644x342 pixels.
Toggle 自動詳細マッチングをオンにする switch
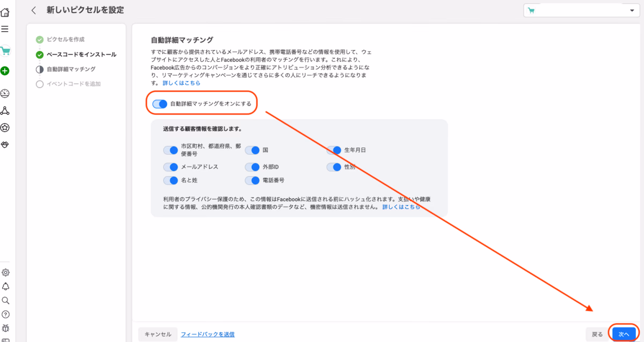[160, 104]
